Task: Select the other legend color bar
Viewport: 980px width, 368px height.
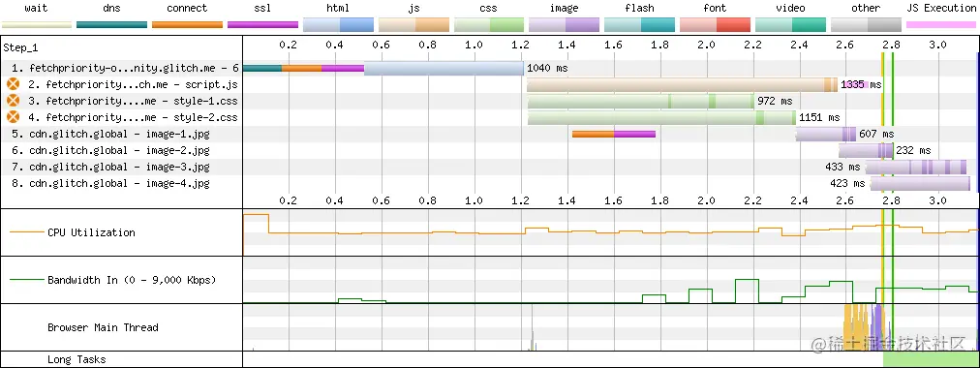Action: click(x=866, y=25)
